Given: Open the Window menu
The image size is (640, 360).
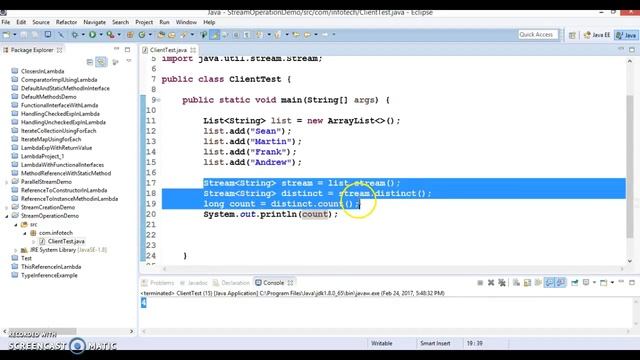Looking at the screenshot, I should pos(186,22).
